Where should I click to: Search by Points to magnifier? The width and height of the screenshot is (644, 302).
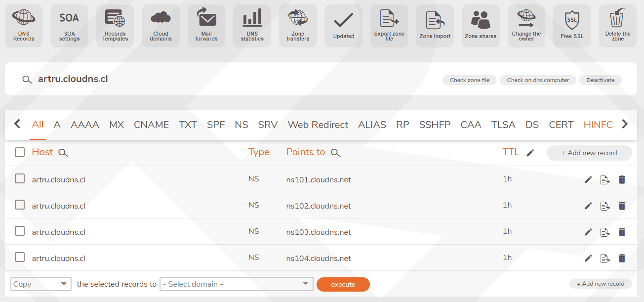(336, 153)
